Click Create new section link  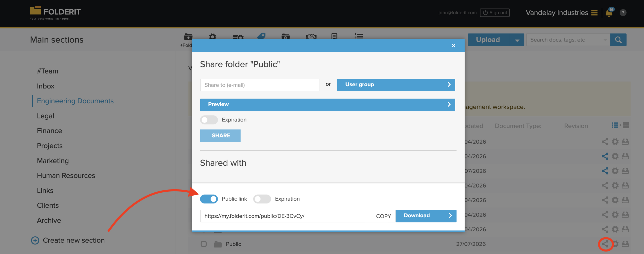[74, 240]
